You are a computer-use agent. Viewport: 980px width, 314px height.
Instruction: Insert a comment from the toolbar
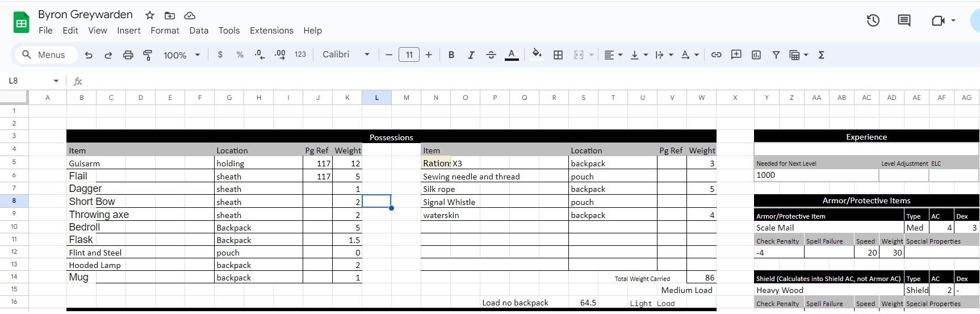pos(736,55)
